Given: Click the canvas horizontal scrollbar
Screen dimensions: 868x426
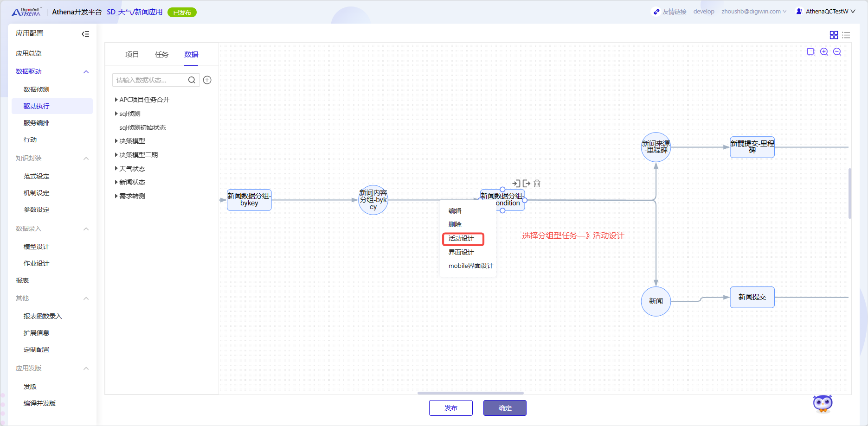Looking at the screenshot, I should click(x=470, y=393).
